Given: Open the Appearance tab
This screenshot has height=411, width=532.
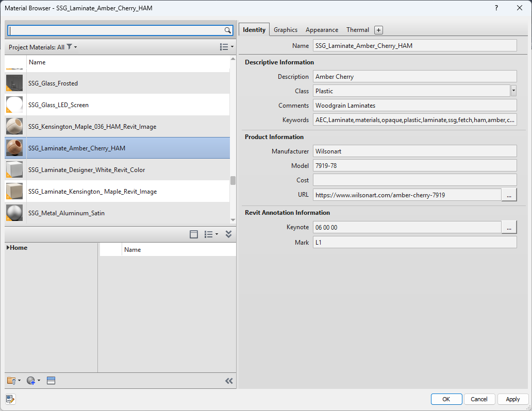Looking at the screenshot, I should (x=322, y=30).
